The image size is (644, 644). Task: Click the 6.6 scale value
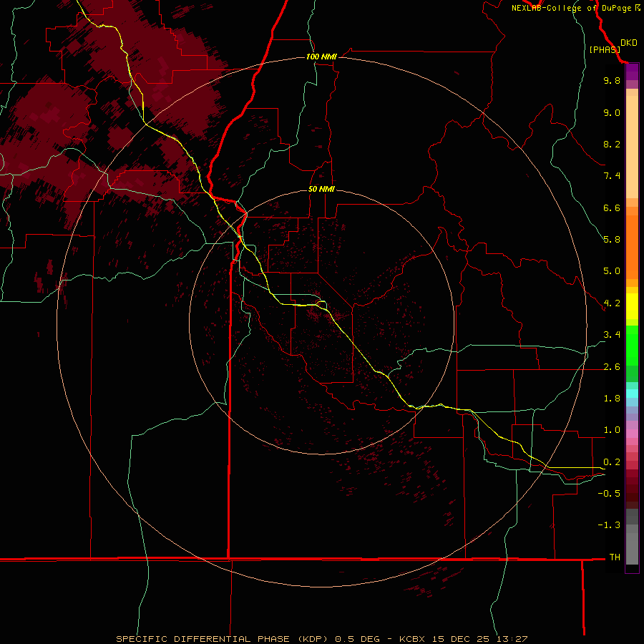pyautogui.click(x=612, y=208)
